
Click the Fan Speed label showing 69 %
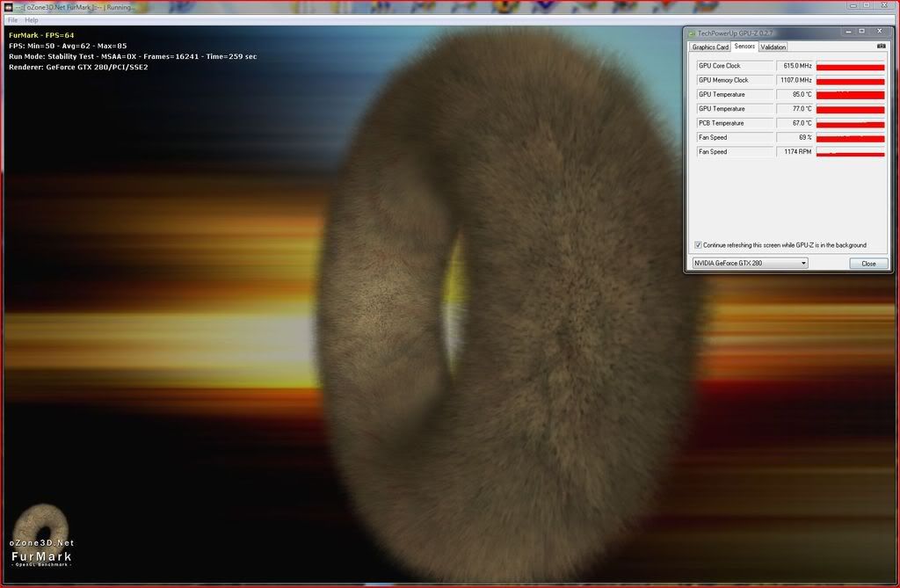(x=734, y=138)
